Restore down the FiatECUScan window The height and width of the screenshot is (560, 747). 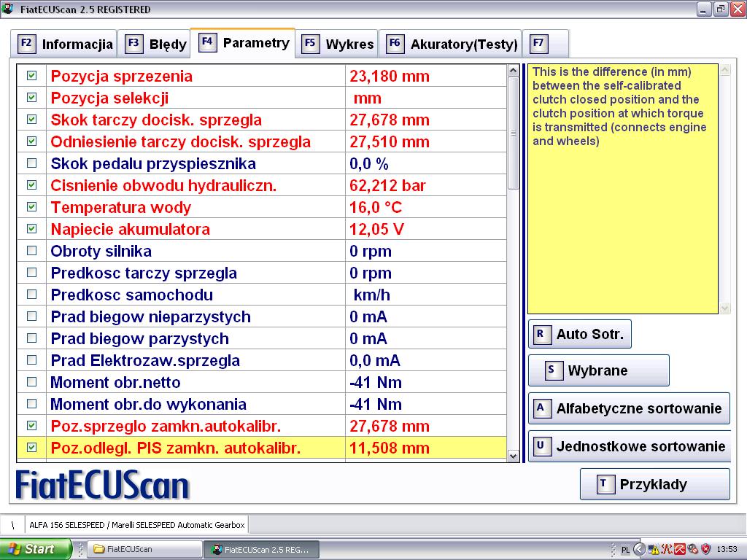pos(721,9)
